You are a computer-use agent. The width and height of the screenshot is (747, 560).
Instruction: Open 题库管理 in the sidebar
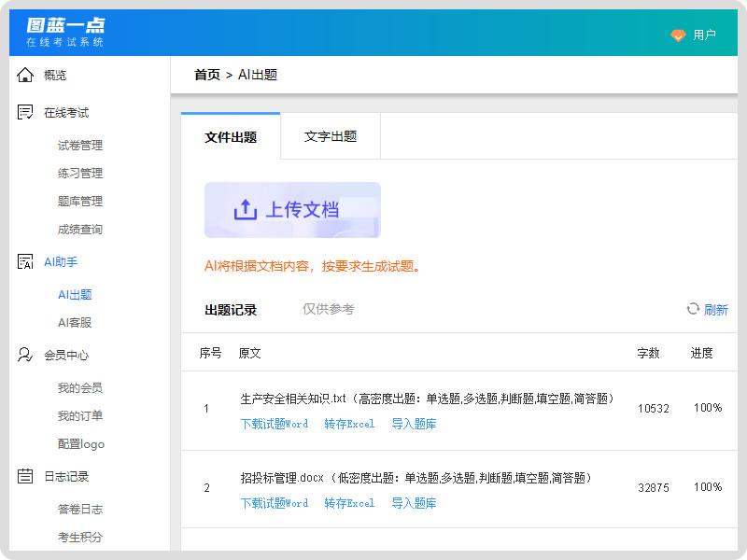tap(80, 202)
